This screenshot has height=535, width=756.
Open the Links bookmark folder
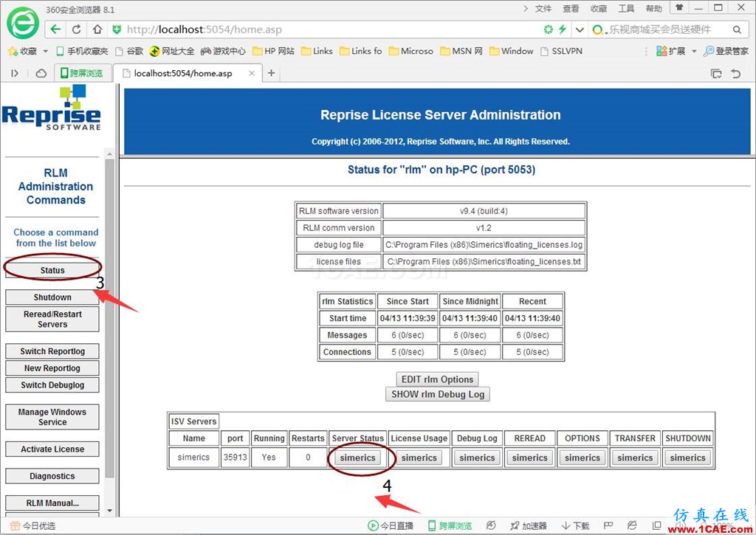click(317, 51)
